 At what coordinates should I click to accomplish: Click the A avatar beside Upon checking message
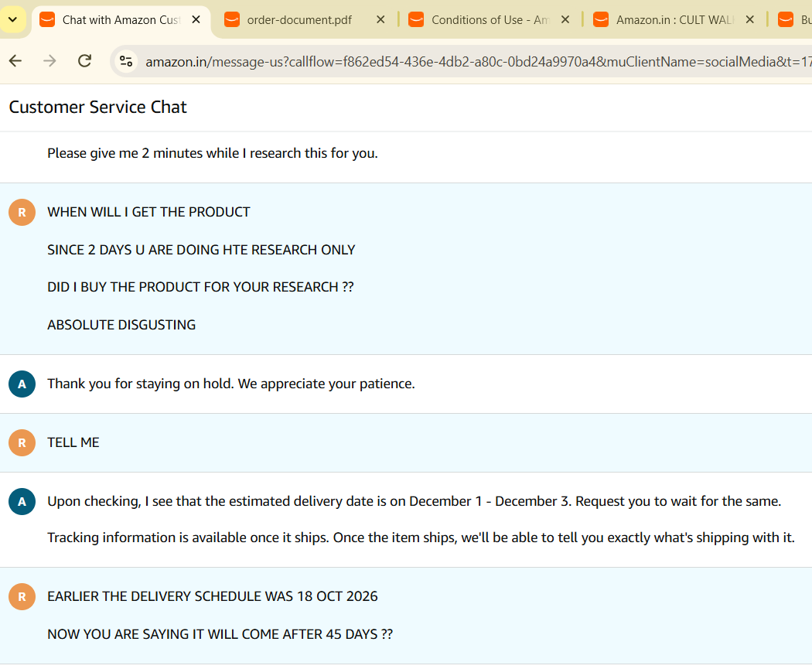(22, 502)
